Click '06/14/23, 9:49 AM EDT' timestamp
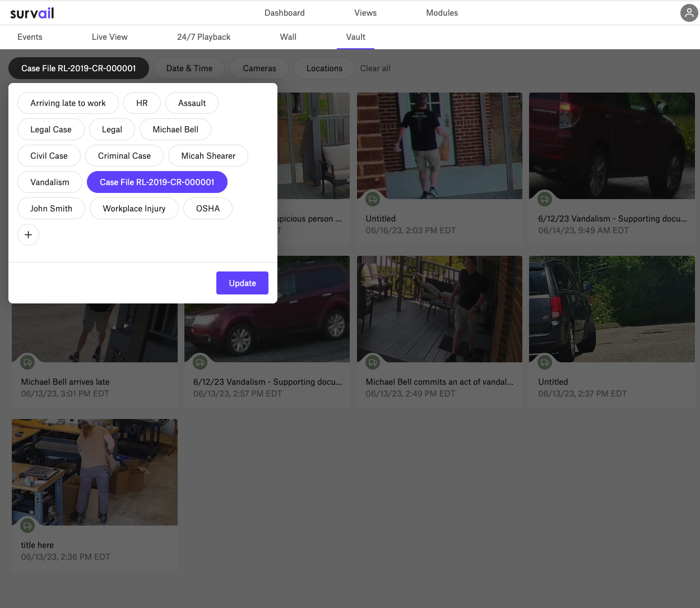The width and height of the screenshot is (700, 608). 583,231
